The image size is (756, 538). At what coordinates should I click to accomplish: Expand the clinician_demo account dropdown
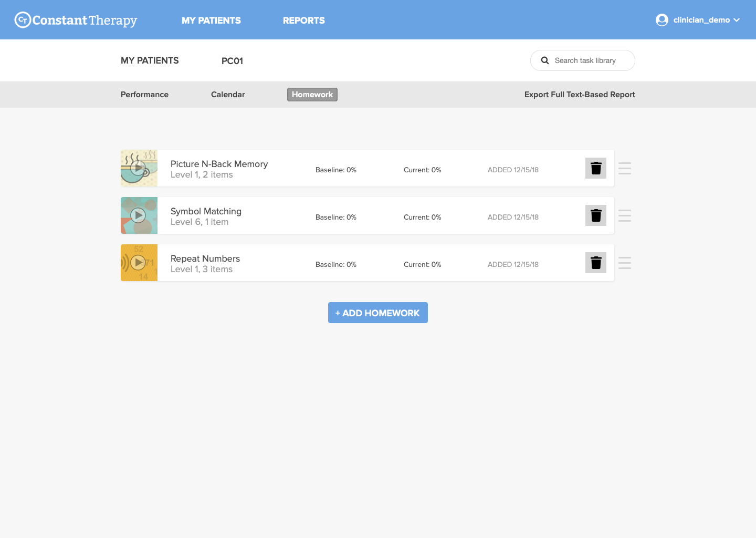tap(737, 20)
